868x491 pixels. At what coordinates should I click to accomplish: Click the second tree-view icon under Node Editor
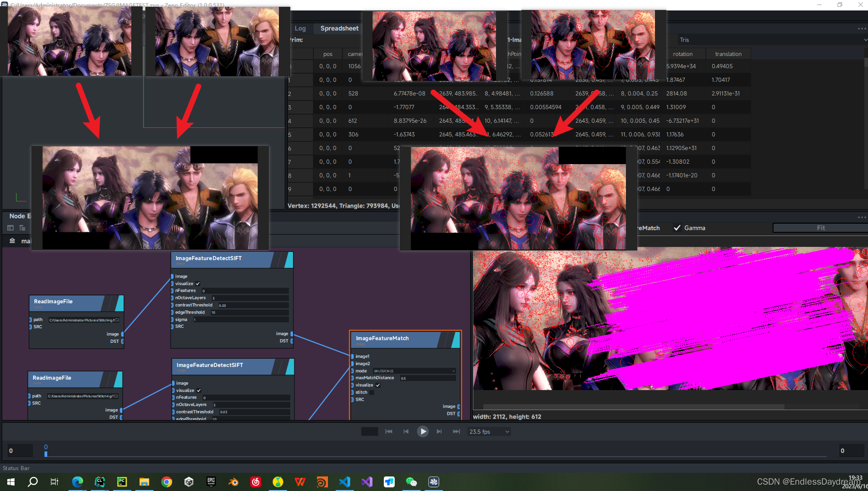tap(22, 228)
